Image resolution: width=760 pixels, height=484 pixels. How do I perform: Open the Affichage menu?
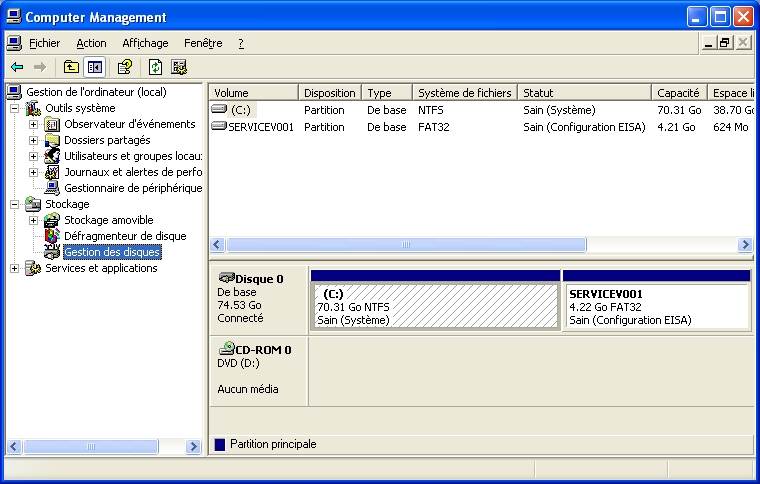tap(145, 43)
